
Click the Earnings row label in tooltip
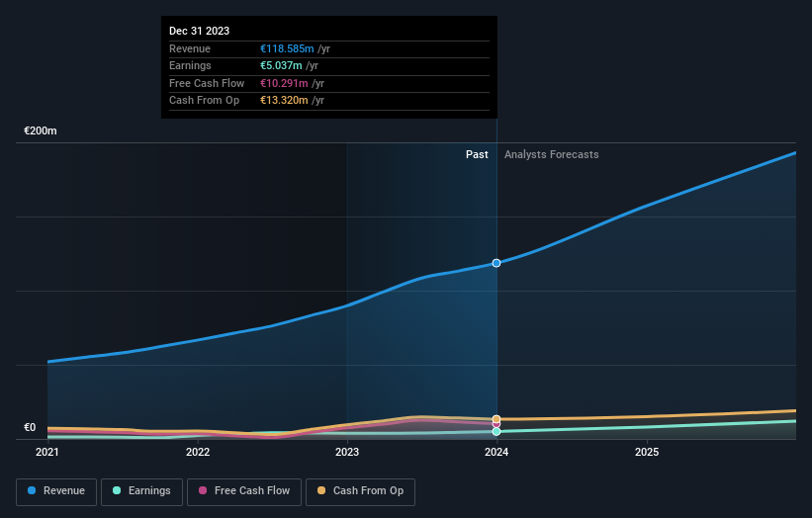(190, 65)
